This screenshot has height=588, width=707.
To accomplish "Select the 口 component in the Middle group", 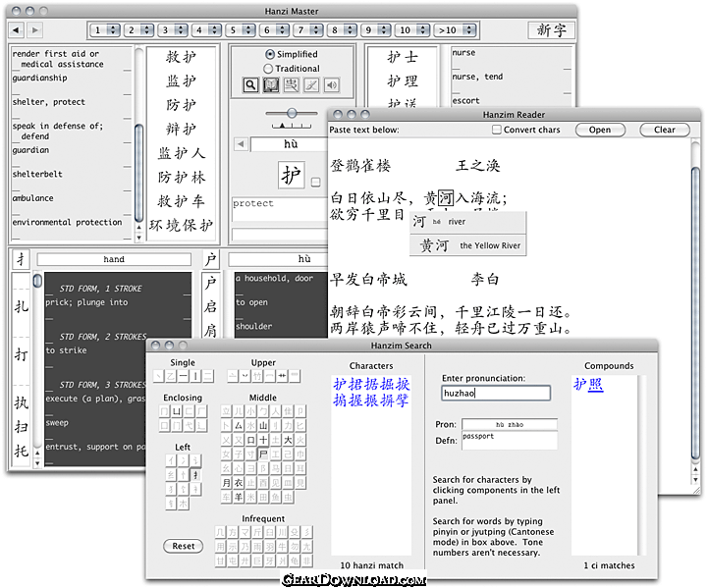I will pyautogui.click(x=251, y=440).
